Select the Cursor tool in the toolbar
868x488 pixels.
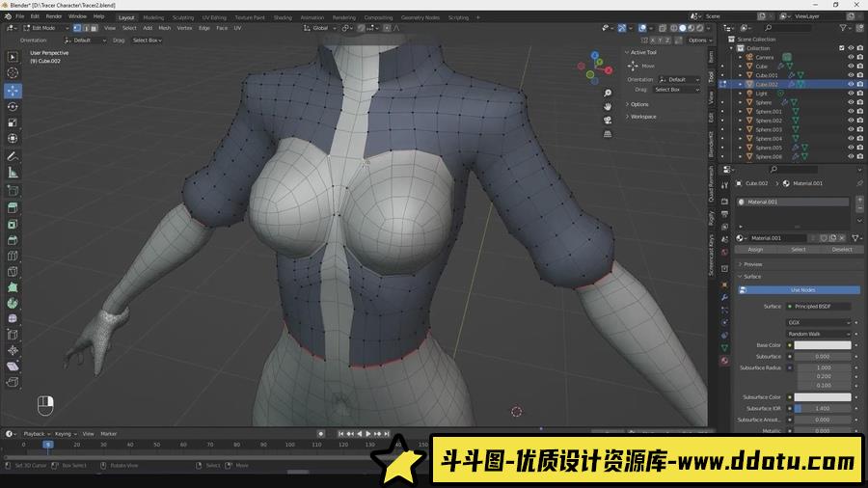(13, 73)
